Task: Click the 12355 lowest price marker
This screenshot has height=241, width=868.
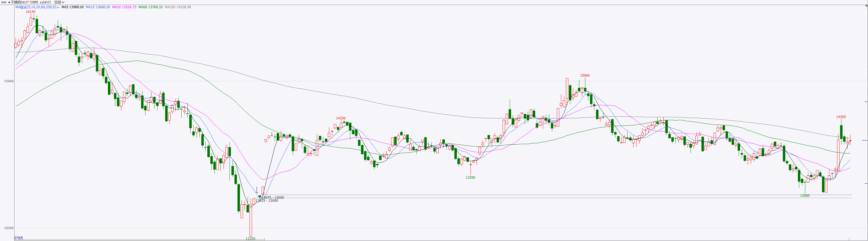Action: click(x=250, y=239)
